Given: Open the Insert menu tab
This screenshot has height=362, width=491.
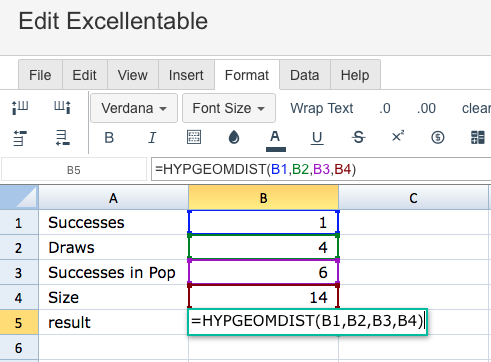Looking at the screenshot, I should point(186,75).
